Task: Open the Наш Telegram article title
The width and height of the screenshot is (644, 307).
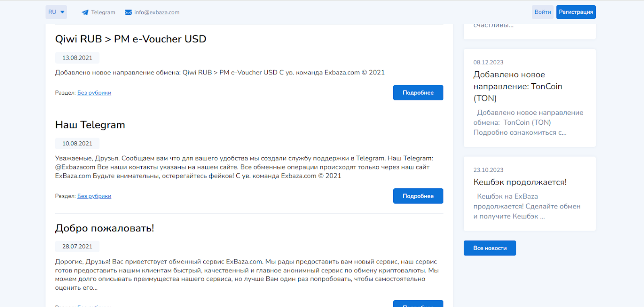Action: click(x=90, y=125)
